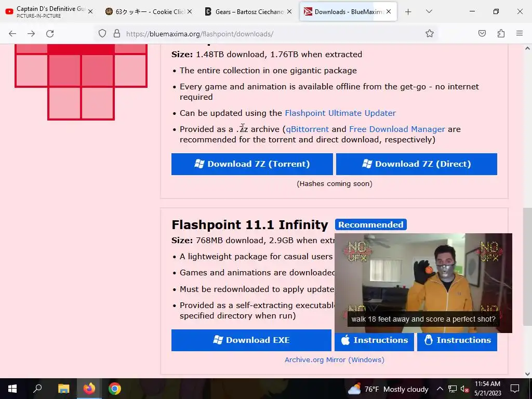Click the page vertical scrollbar thumb
The image size is (532, 399).
pyautogui.click(x=527, y=267)
